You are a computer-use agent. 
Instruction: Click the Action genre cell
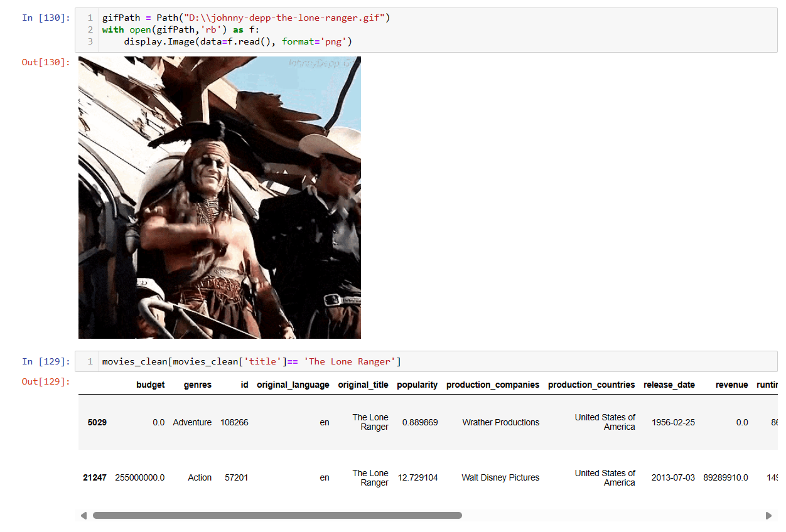pos(200,477)
